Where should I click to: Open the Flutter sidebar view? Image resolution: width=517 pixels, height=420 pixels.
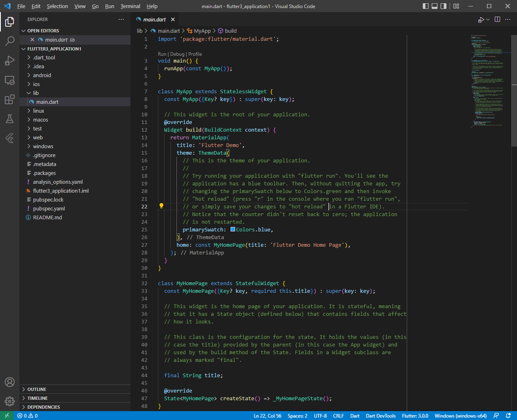[x=10, y=138]
